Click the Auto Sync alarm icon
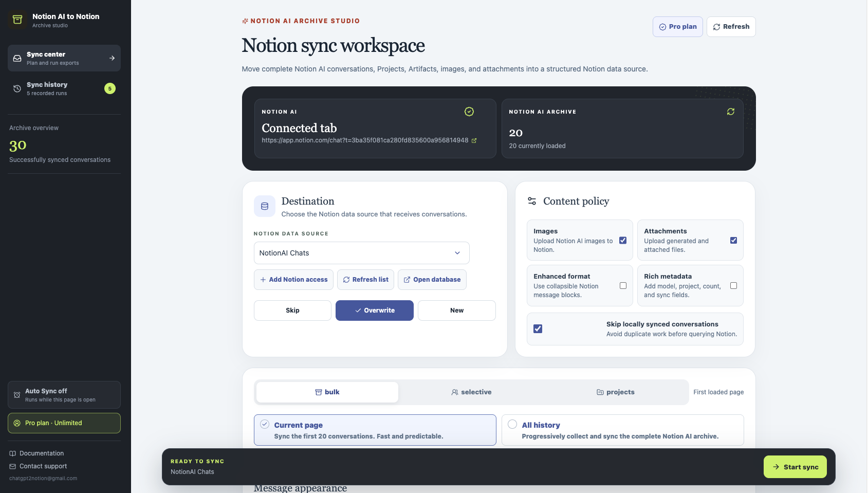Image resolution: width=868 pixels, height=493 pixels. 17,395
